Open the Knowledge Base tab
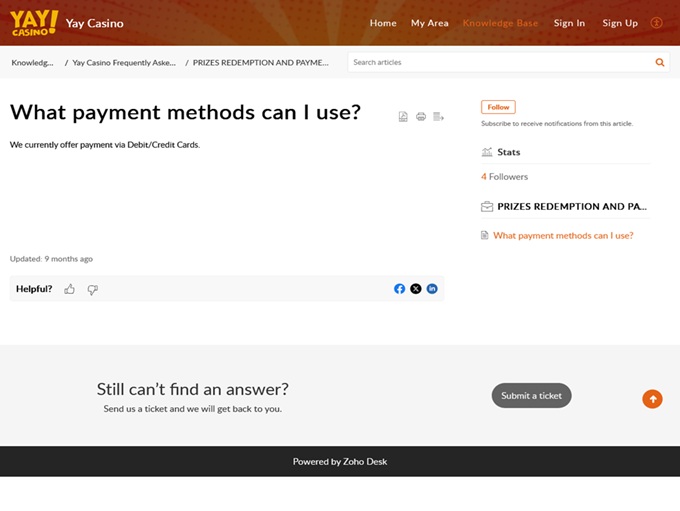This screenshot has height=511, width=680. tap(500, 23)
